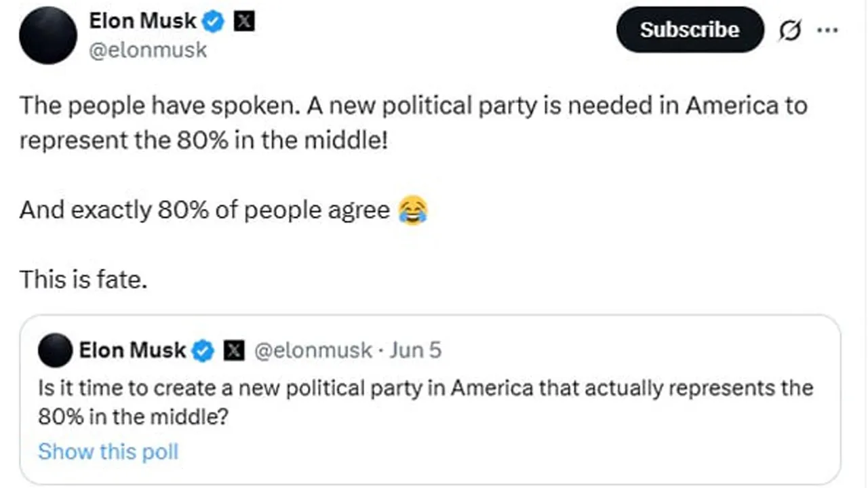The width and height of the screenshot is (868, 488).
Task: Click the X affiliation badge beside top name
Action: coord(244,22)
